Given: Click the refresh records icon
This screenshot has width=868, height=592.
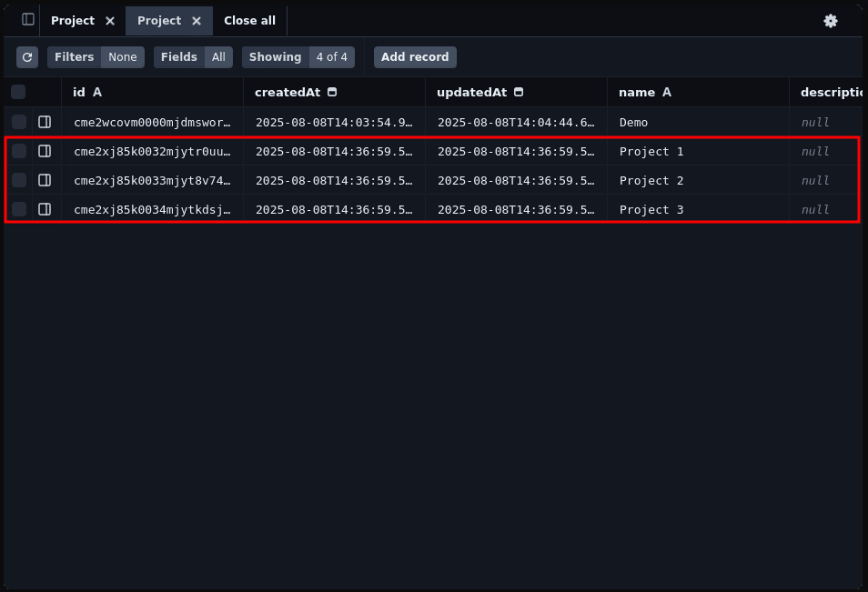Looking at the screenshot, I should point(27,57).
